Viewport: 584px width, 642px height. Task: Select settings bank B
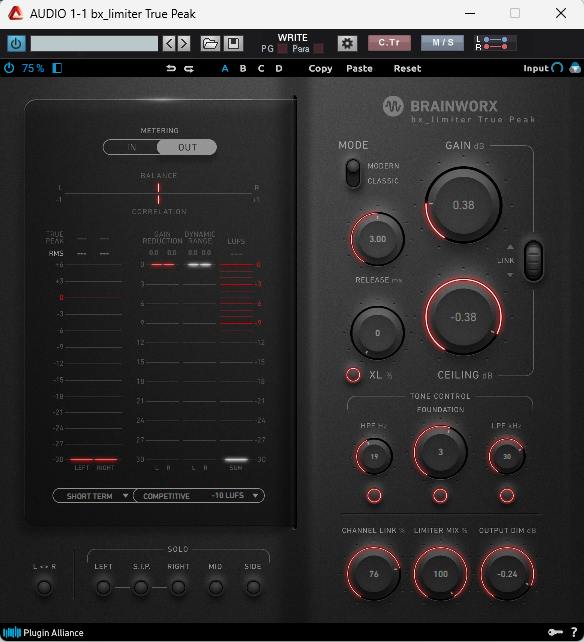[x=243, y=68]
